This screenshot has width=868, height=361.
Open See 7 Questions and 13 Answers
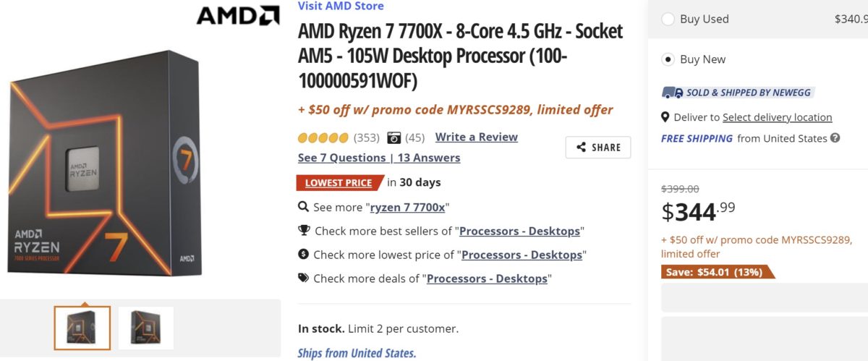(x=379, y=158)
